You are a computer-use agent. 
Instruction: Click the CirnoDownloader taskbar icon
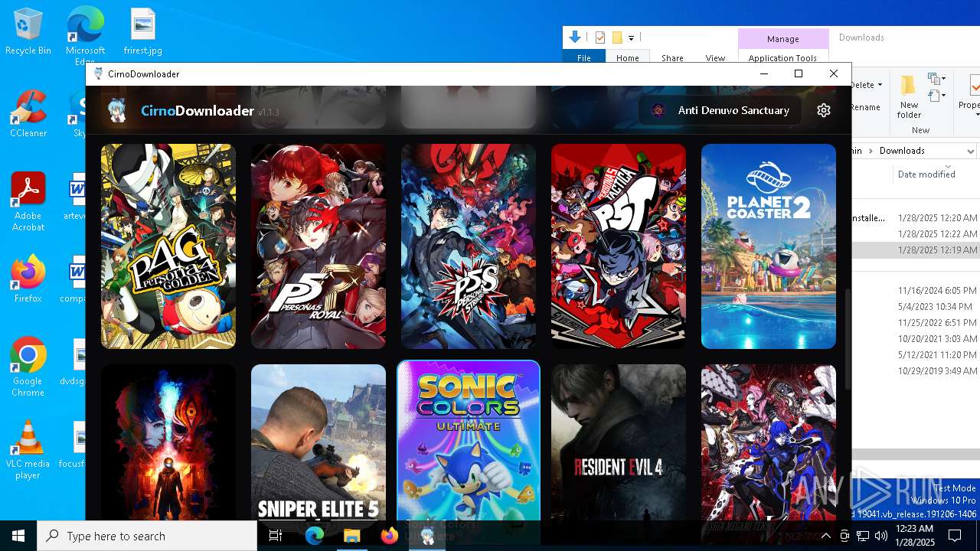click(x=427, y=536)
